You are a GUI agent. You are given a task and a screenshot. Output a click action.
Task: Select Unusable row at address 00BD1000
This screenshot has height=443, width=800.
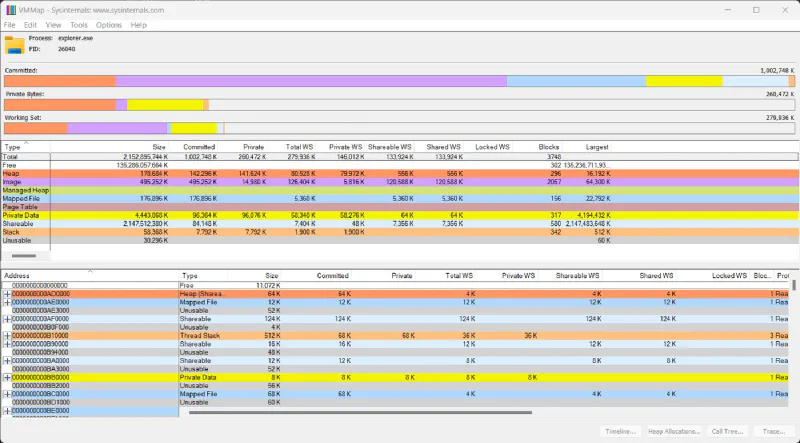coord(395,403)
